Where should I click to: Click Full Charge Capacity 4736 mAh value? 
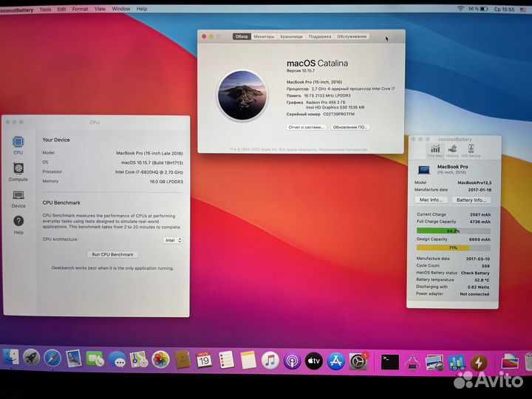pyautogui.click(x=480, y=222)
